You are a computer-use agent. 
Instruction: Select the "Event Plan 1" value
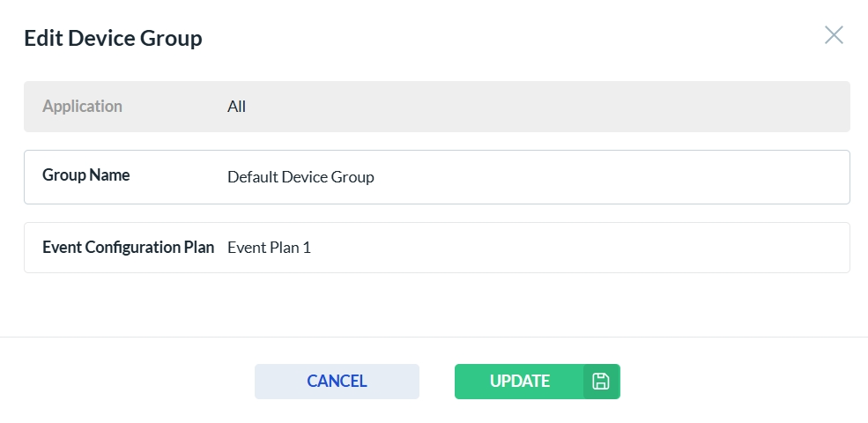pos(269,248)
